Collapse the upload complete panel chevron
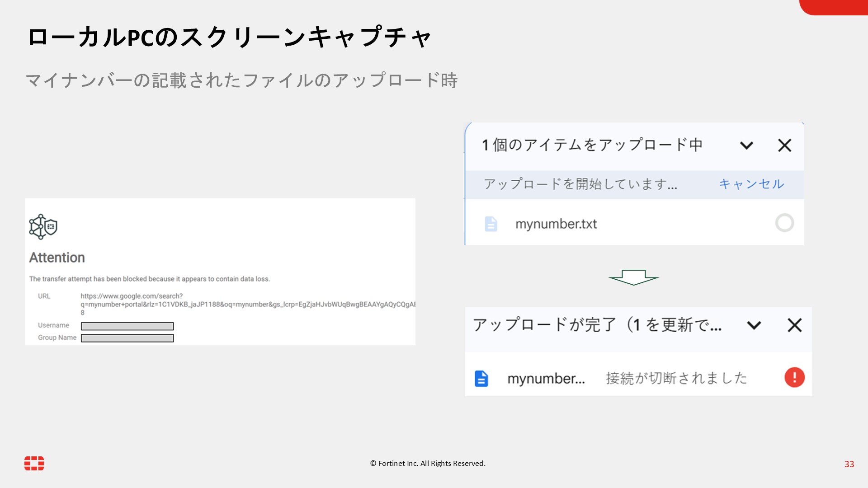The image size is (868, 488). point(754,325)
